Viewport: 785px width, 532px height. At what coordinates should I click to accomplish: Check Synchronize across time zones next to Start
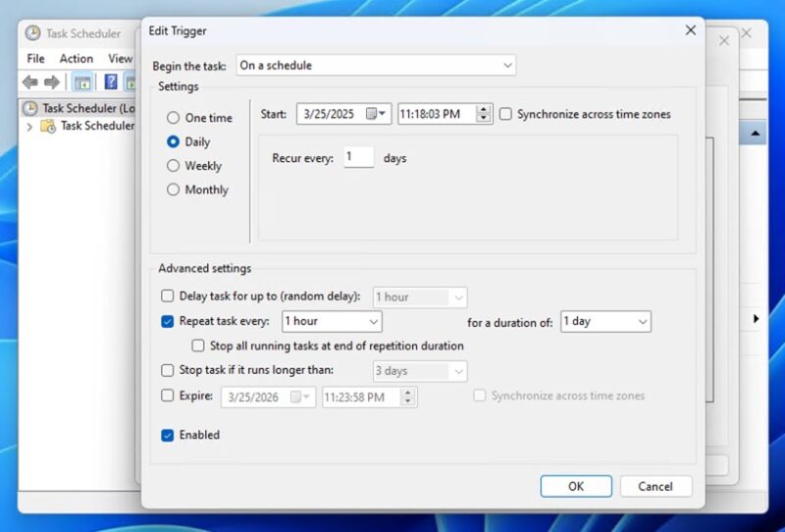505,114
